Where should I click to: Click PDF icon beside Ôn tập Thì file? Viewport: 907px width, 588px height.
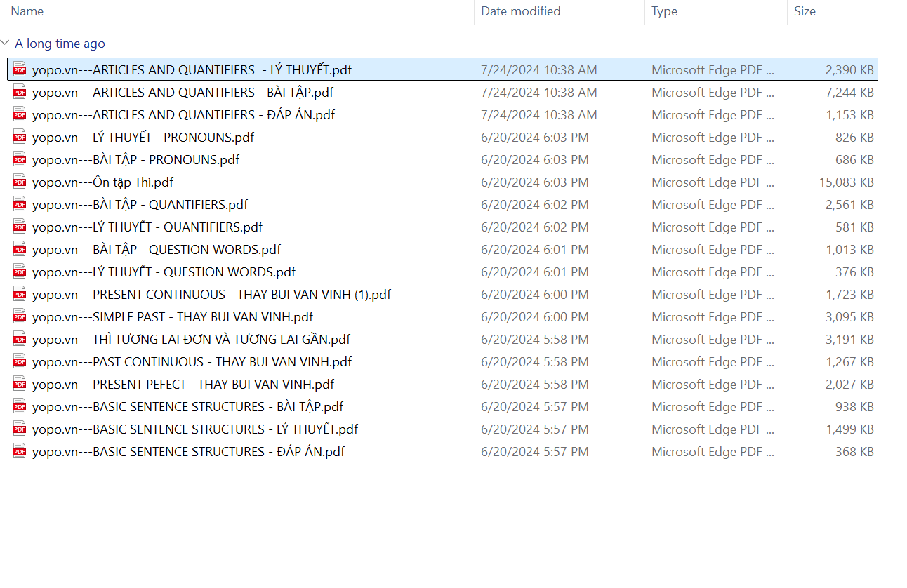(x=20, y=182)
